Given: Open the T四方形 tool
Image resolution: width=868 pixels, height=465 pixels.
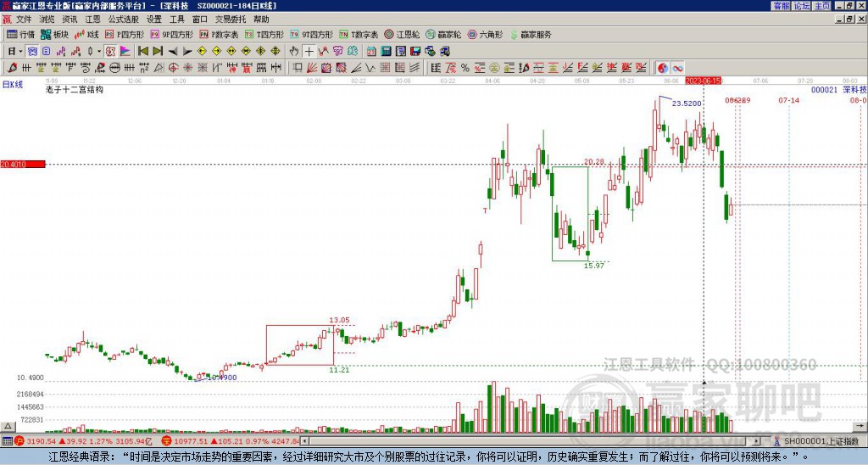Looking at the screenshot, I should [x=264, y=34].
